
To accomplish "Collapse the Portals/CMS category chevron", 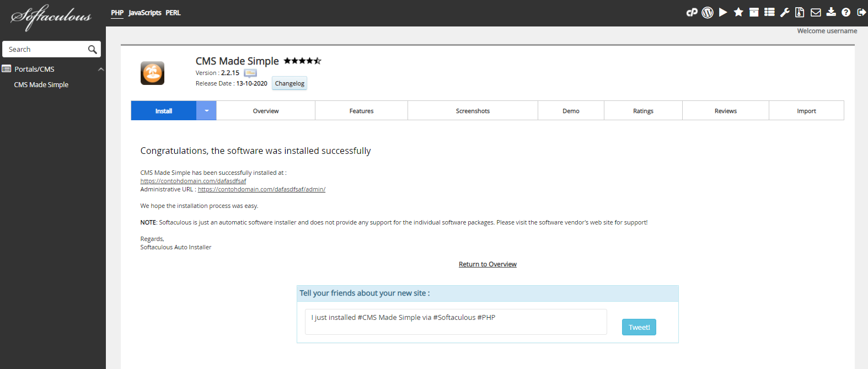I will tap(101, 69).
